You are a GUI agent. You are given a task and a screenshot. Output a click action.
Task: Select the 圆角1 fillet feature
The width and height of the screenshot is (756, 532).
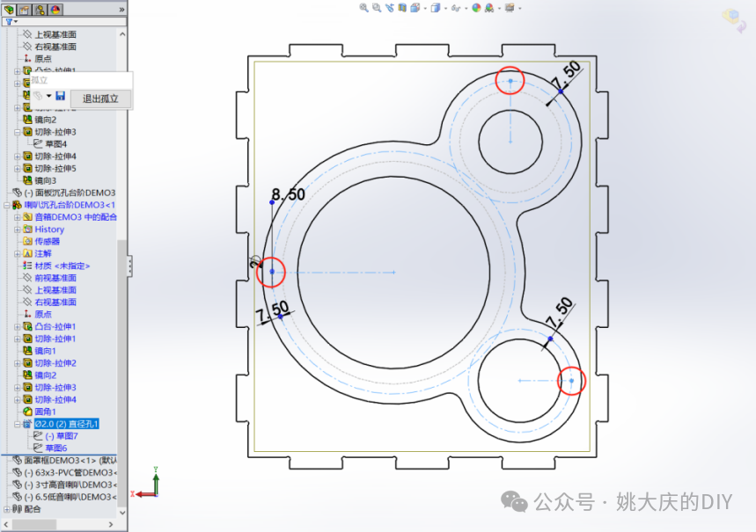tap(45, 412)
